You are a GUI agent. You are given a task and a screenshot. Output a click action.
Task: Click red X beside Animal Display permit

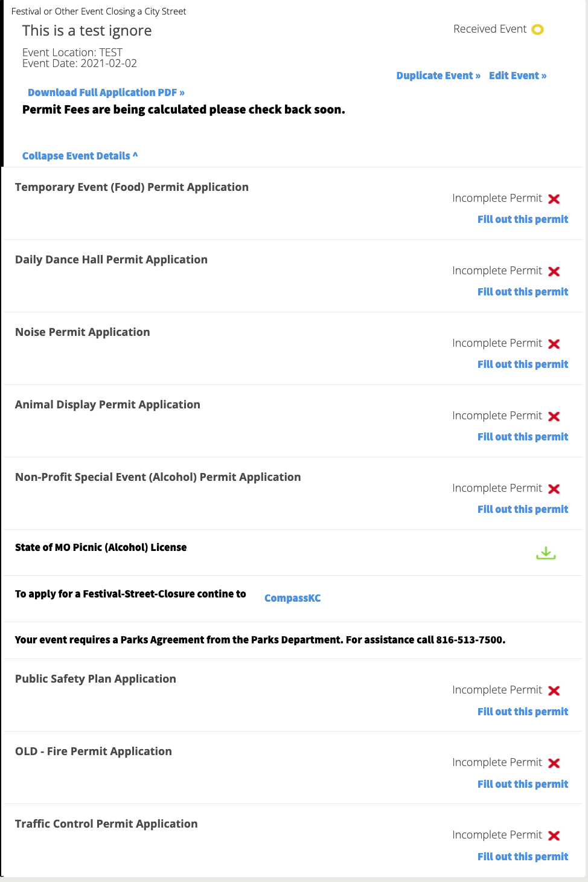pos(554,416)
